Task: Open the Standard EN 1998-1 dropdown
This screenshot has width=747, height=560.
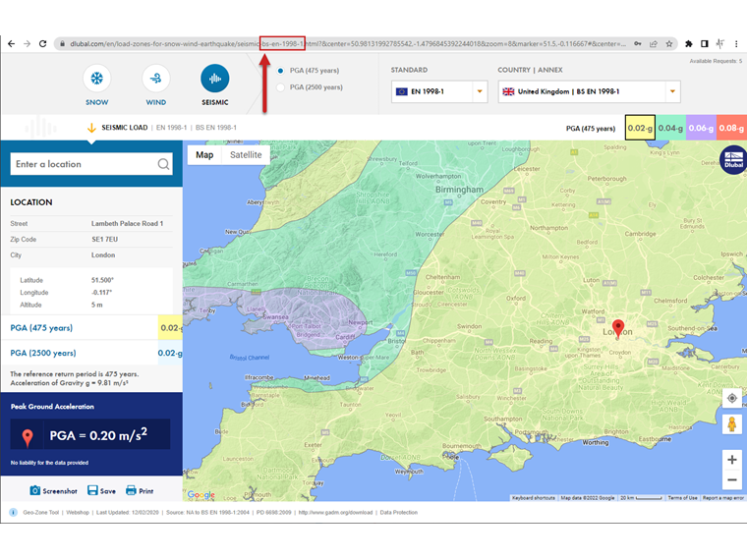Action: tap(439, 91)
